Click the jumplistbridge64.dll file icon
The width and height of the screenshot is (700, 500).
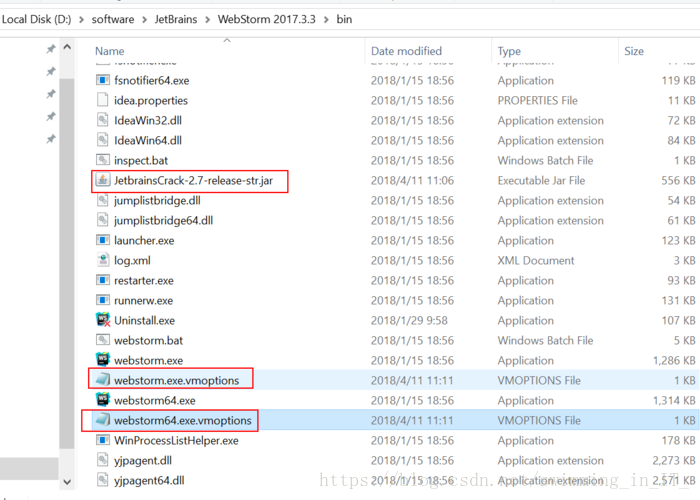(x=103, y=220)
